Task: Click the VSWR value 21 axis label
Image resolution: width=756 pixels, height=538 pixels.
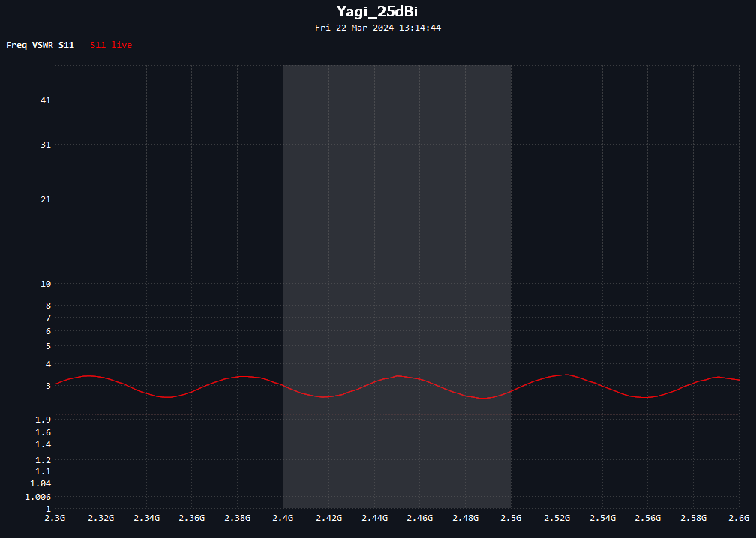Action: pos(45,199)
